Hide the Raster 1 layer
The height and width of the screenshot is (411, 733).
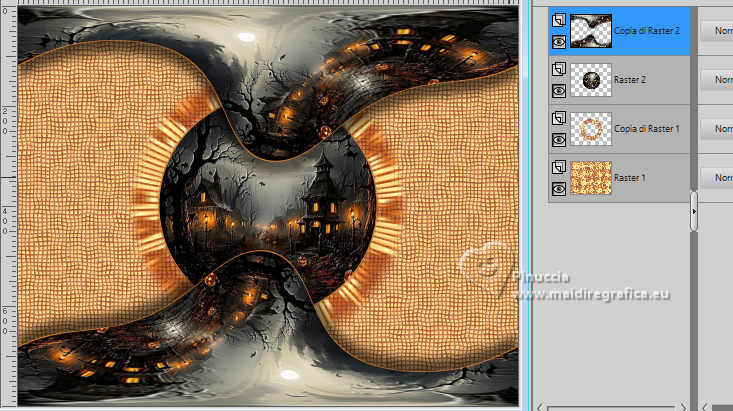[559, 189]
